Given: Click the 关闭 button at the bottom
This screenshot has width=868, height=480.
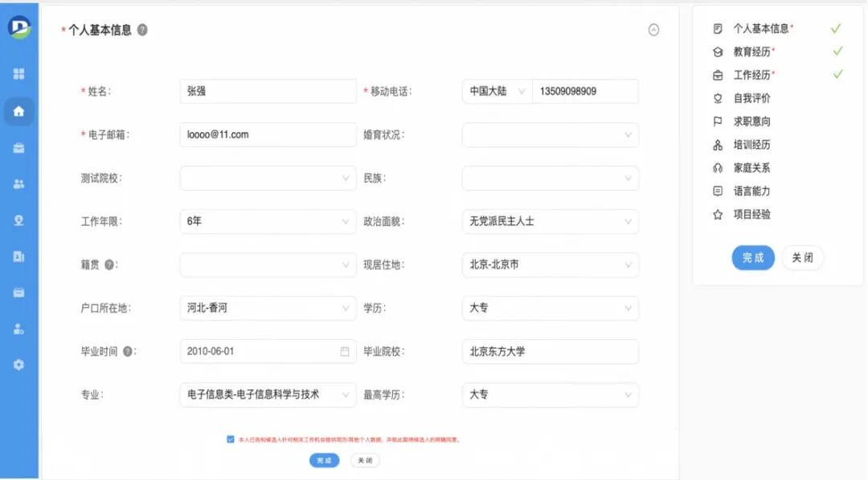Looking at the screenshot, I should click(366, 461).
